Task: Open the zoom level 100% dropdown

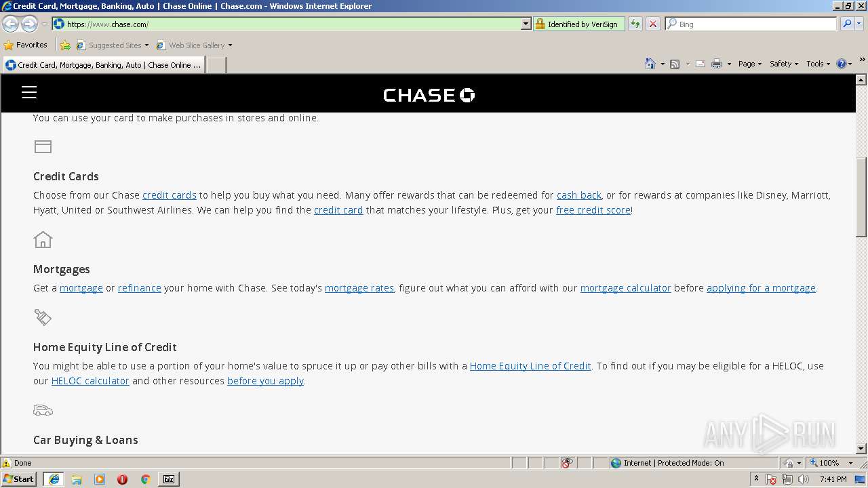Action: (x=850, y=463)
